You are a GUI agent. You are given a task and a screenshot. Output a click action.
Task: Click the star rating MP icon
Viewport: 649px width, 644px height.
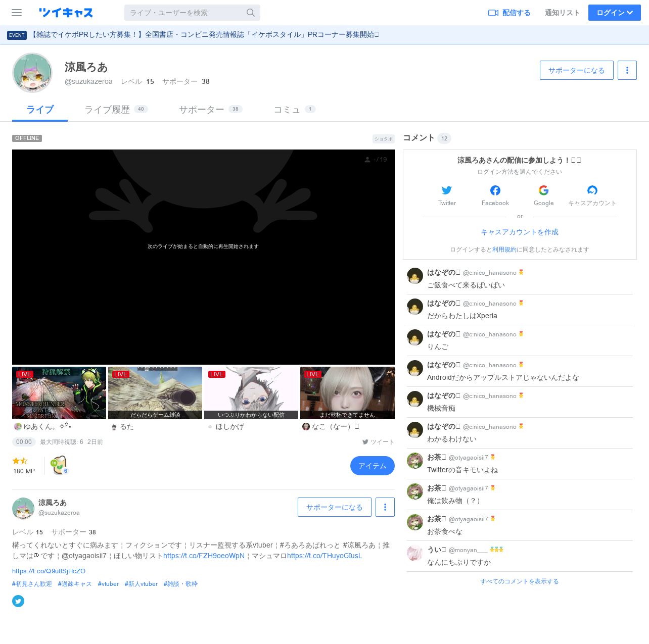click(20, 461)
